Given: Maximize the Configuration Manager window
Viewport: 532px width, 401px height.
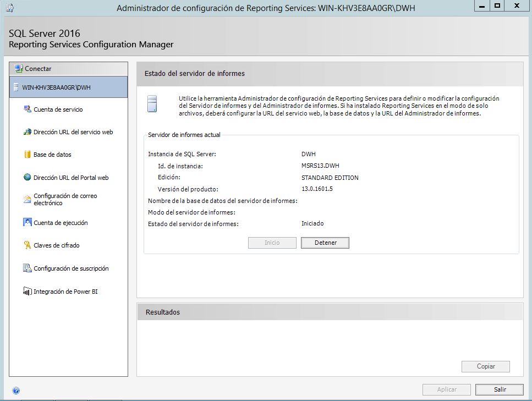Looking at the screenshot, I should (x=497, y=6).
